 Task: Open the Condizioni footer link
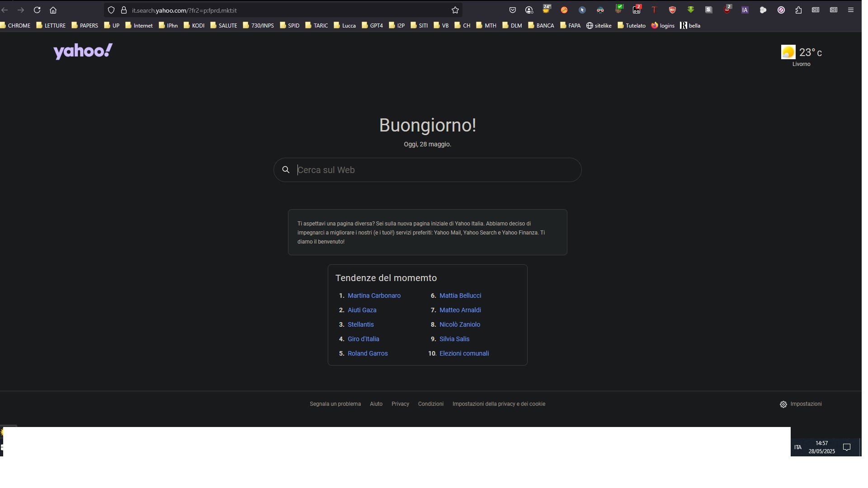pos(430,404)
